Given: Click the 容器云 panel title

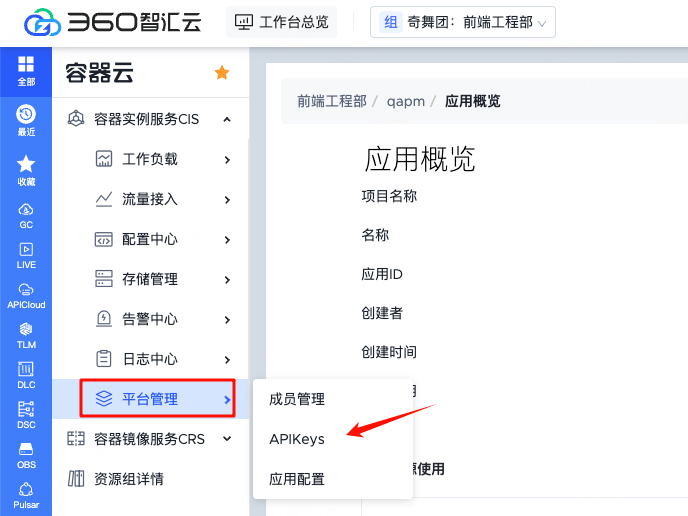Looking at the screenshot, I should point(100,73).
